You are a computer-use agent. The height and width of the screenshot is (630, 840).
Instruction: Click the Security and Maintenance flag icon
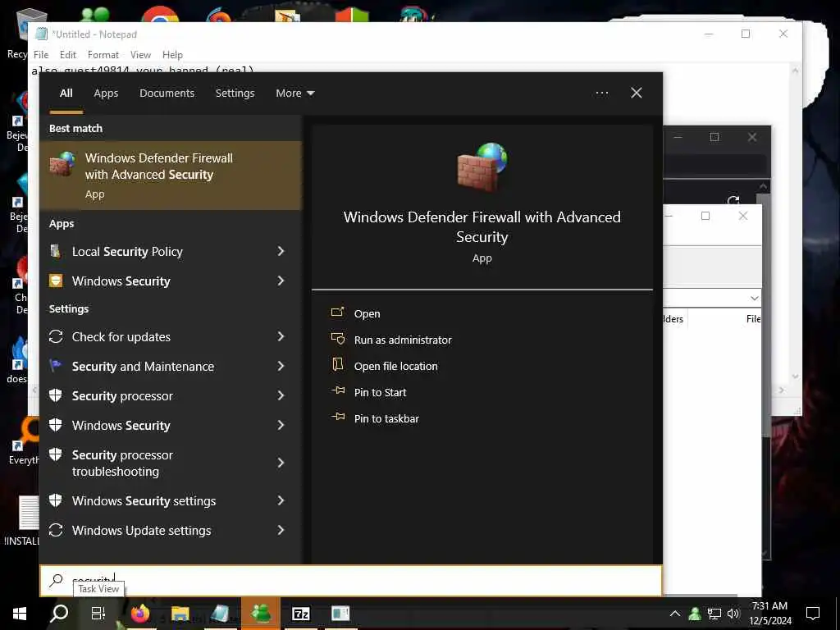(x=55, y=366)
